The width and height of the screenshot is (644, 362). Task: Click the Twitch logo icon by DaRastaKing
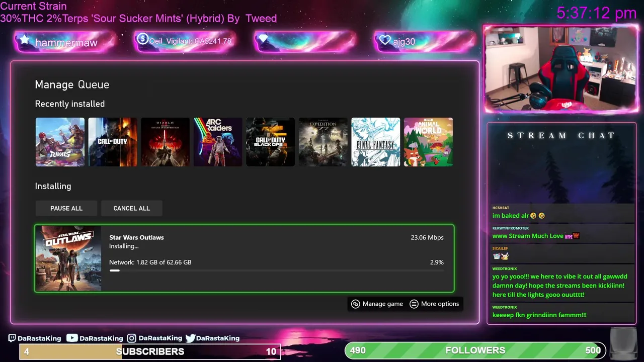12,338
